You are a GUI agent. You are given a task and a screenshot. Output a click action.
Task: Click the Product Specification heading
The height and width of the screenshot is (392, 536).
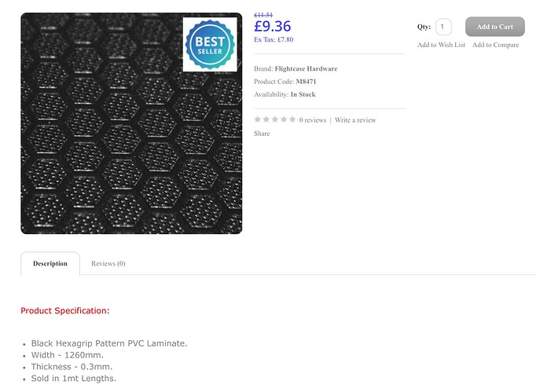65,311
